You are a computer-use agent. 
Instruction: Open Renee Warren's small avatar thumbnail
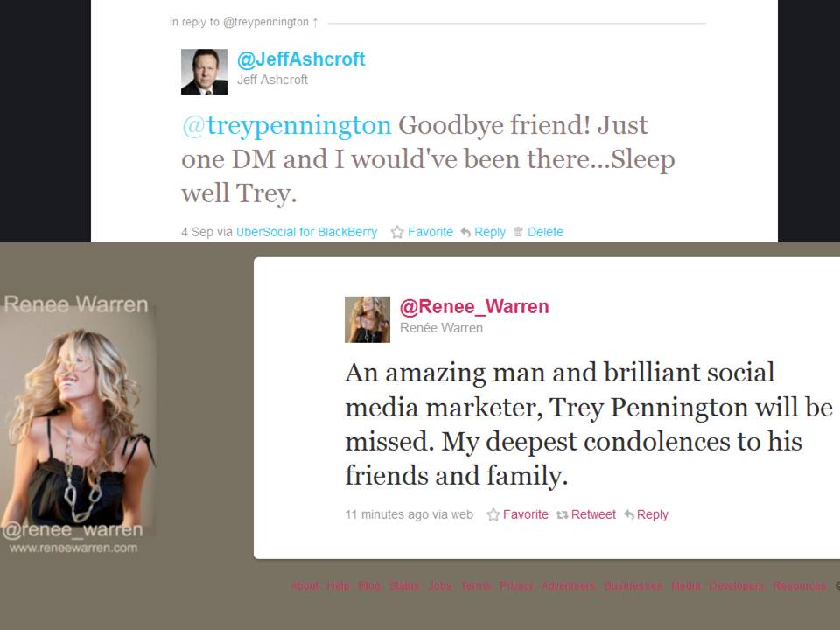(x=367, y=320)
